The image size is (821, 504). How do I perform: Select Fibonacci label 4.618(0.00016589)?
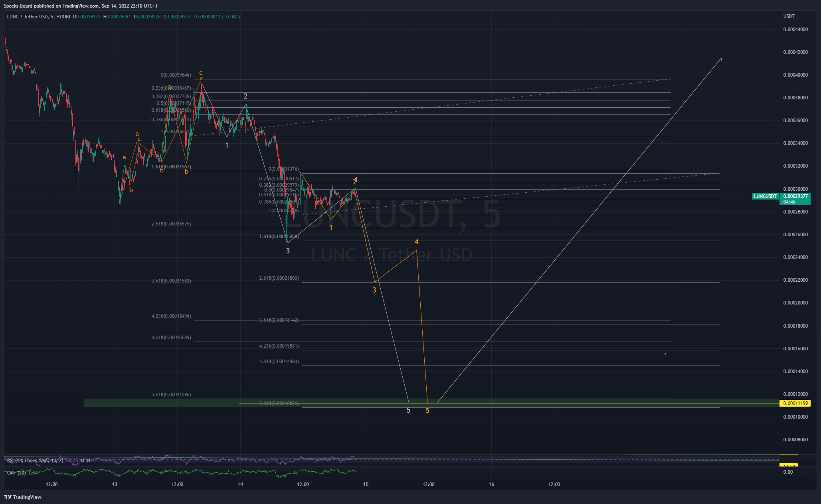(x=171, y=338)
